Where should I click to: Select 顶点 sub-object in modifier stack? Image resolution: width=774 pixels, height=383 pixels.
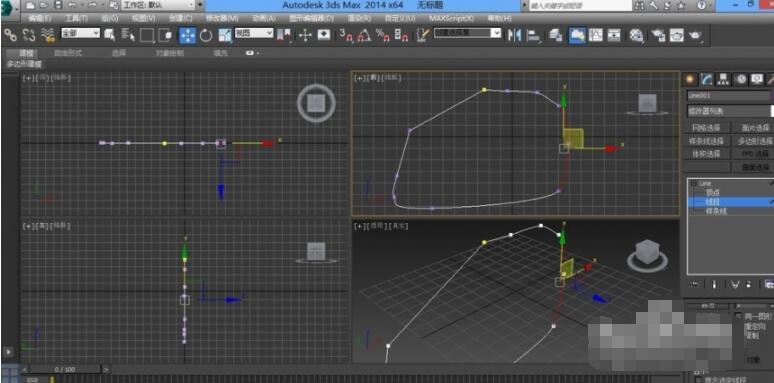click(712, 192)
